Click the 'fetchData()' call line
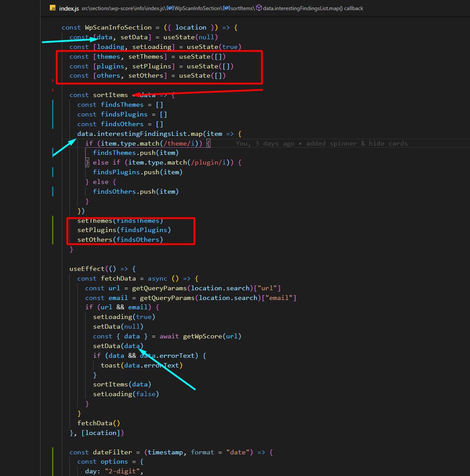Screen dimensions: 470x476 pos(99,423)
